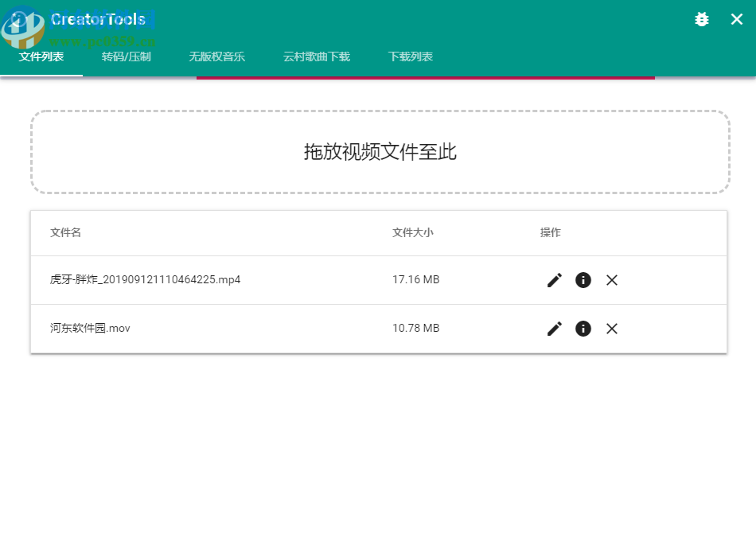Image resolution: width=756 pixels, height=557 pixels.
Task: Click the 拖放视频文件至此 drop zone
Action: (x=380, y=152)
